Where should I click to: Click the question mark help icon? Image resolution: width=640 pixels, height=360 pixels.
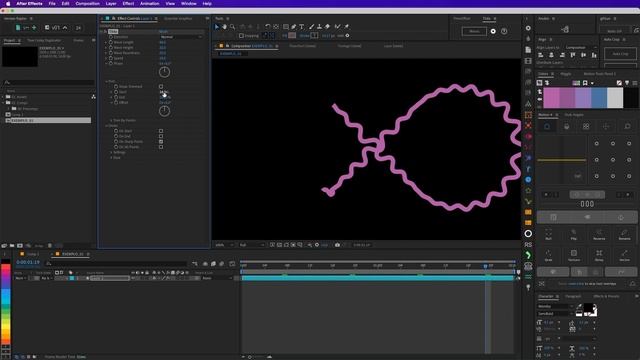[504, 31]
